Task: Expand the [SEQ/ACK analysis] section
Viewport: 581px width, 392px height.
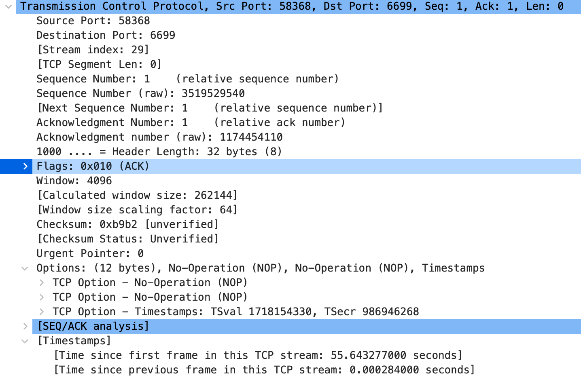Action: [x=25, y=327]
